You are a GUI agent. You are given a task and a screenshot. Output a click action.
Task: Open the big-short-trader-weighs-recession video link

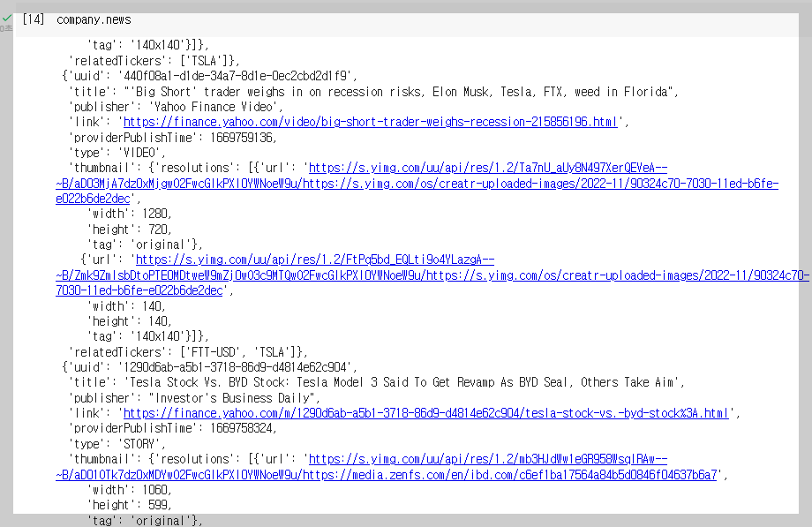tap(371, 123)
